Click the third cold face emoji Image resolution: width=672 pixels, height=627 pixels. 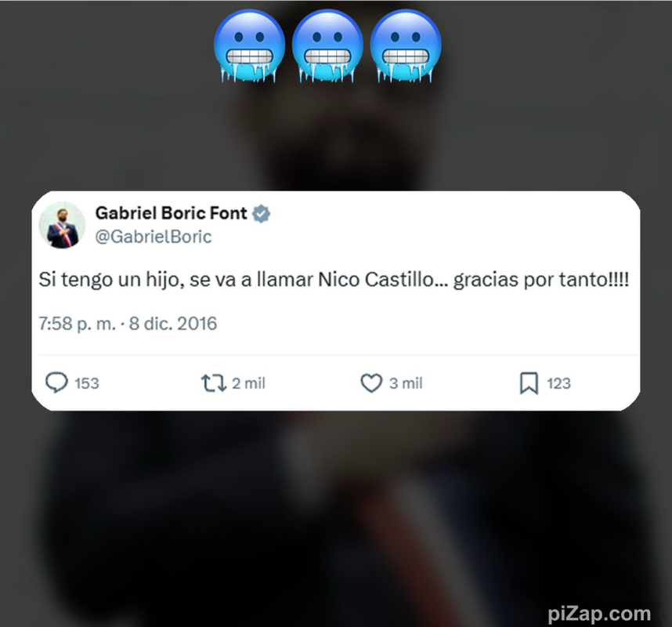pyautogui.click(x=406, y=46)
